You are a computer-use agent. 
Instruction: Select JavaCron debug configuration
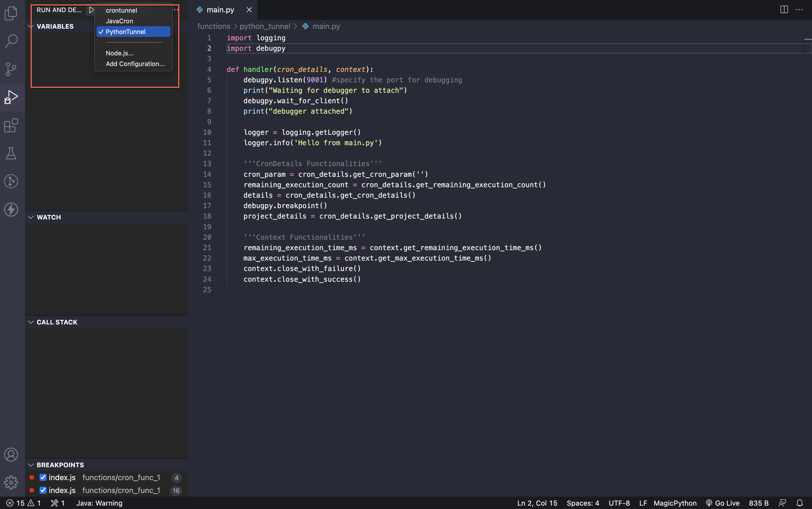click(x=133, y=21)
